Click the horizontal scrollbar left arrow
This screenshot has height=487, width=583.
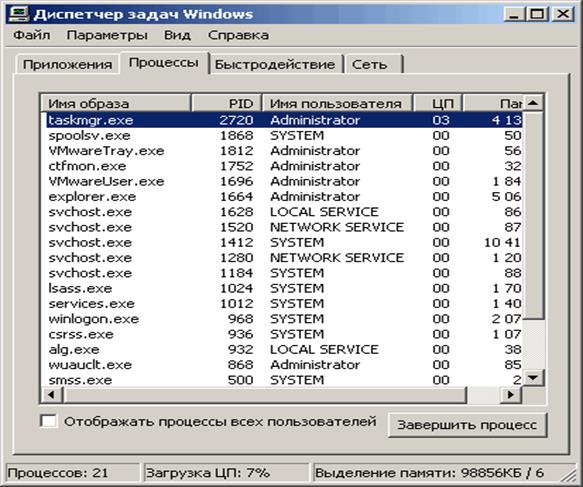(52, 394)
